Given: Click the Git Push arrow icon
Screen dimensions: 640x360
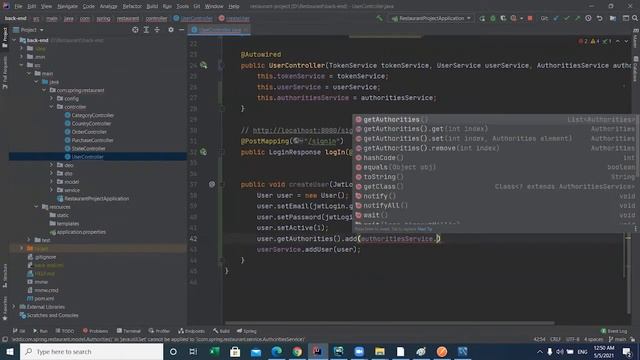Looking at the screenshot, I should [x=577, y=18].
